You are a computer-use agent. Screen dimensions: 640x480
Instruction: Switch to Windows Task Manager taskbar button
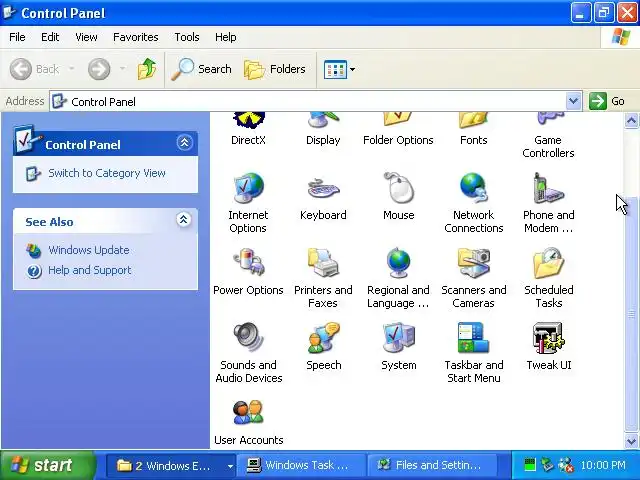point(300,465)
